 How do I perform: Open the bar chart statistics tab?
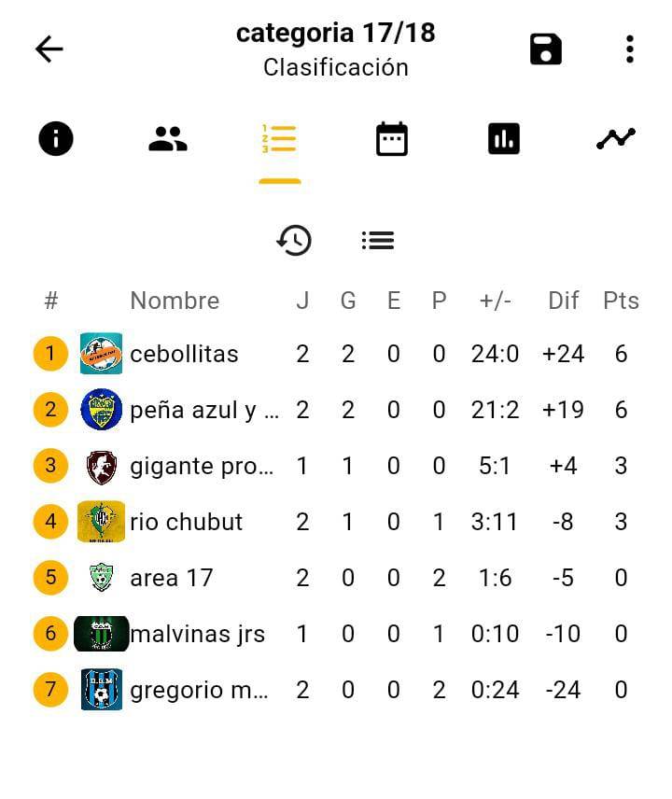click(504, 138)
